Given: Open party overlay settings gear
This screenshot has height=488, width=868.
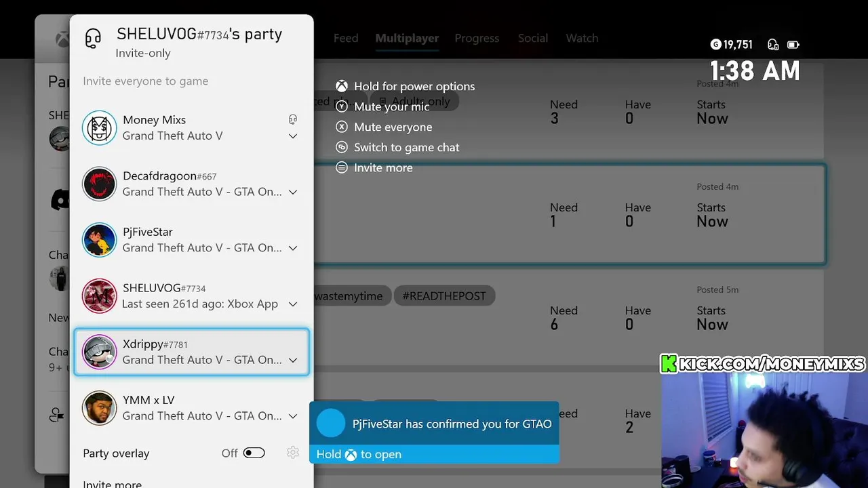Looking at the screenshot, I should (293, 453).
